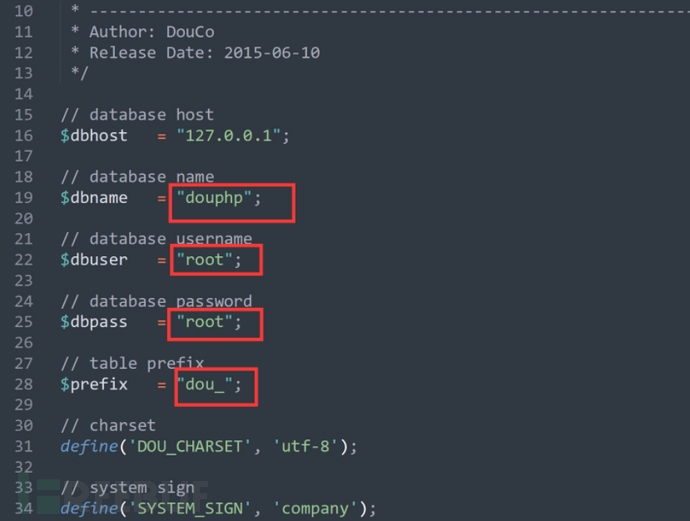Click the $dbname variable name
The width and height of the screenshot is (690, 521).
point(94,198)
